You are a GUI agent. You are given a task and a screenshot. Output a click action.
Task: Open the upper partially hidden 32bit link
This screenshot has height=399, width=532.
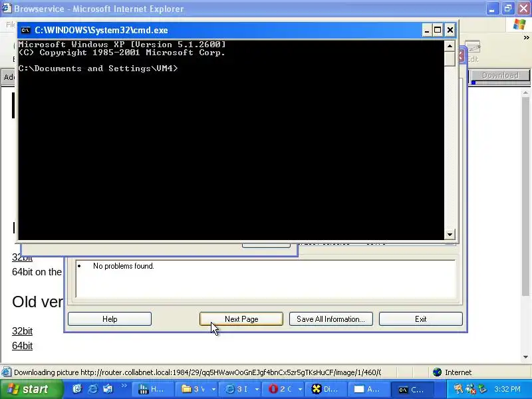pyautogui.click(x=23, y=258)
